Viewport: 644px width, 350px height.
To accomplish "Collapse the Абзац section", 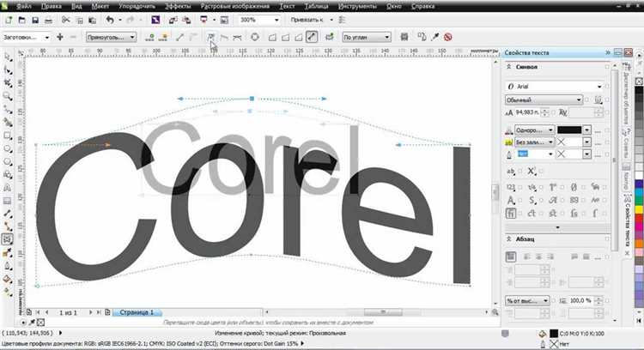I will pyautogui.click(x=508, y=238).
